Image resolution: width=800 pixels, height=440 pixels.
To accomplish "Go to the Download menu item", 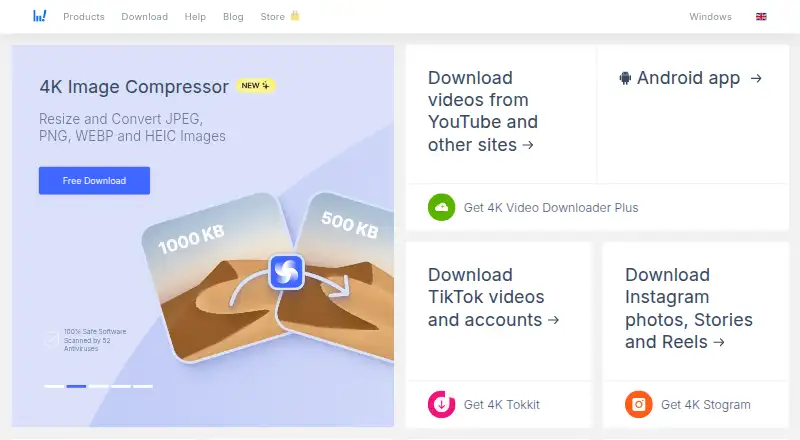I will pos(144,17).
